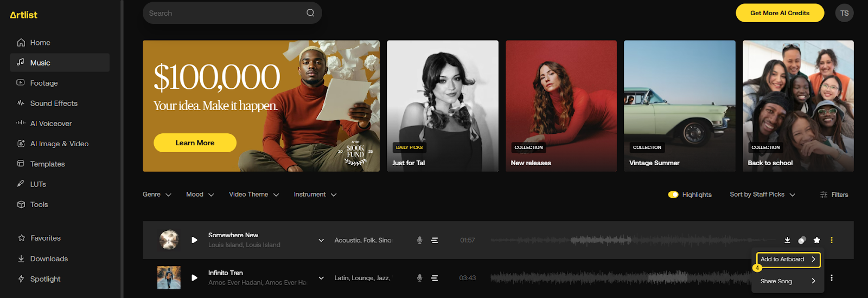Click the microphone icon on Somewhere New
Image resolution: width=868 pixels, height=298 pixels.
(419, 240)
